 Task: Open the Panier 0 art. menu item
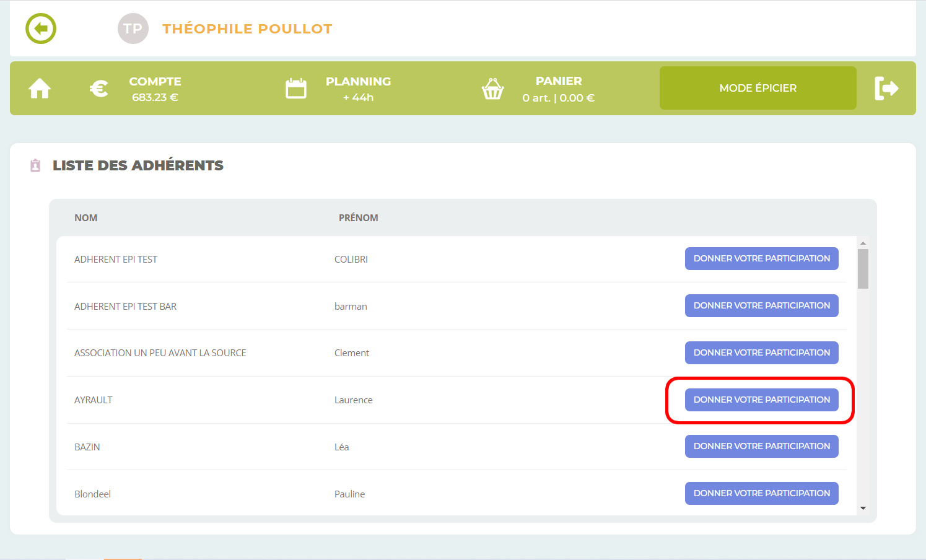click(x=558, y=89)
